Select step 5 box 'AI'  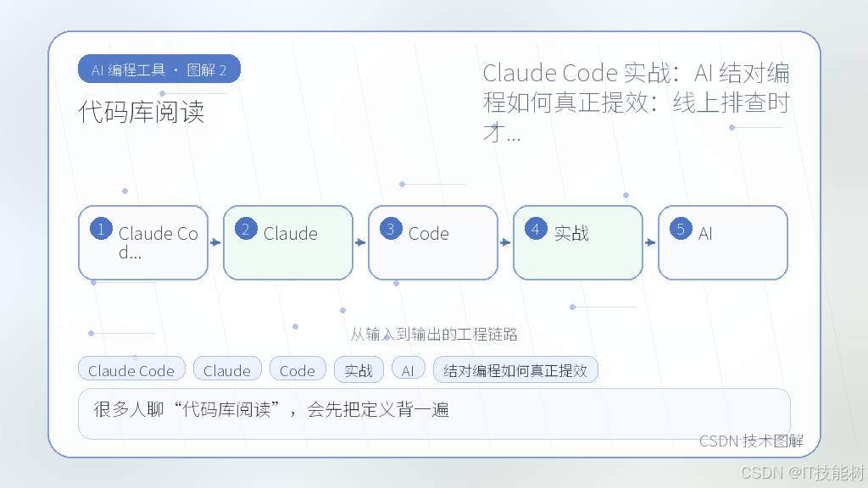click(723, 243)
